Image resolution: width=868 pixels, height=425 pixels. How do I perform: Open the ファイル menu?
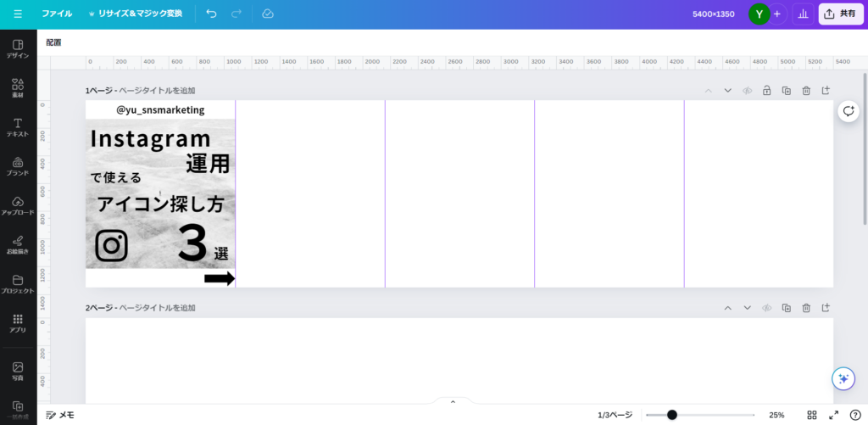(57, 14)
